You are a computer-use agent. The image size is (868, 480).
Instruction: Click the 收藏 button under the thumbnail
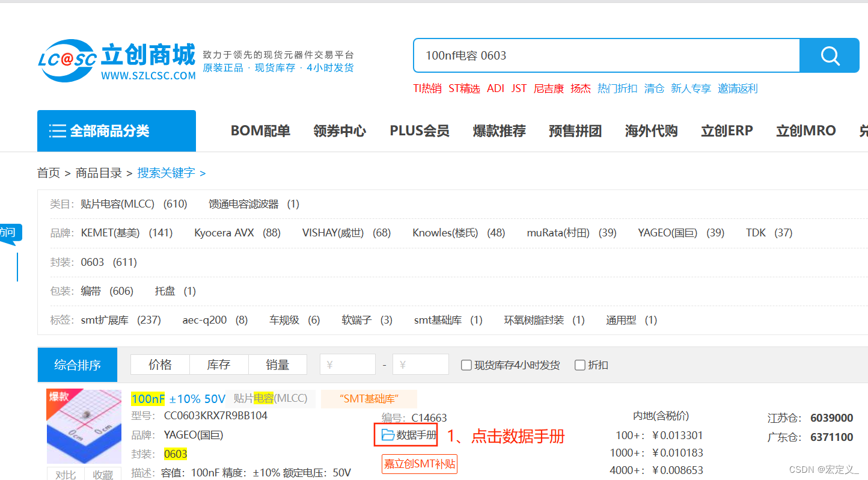pos(103,475)
